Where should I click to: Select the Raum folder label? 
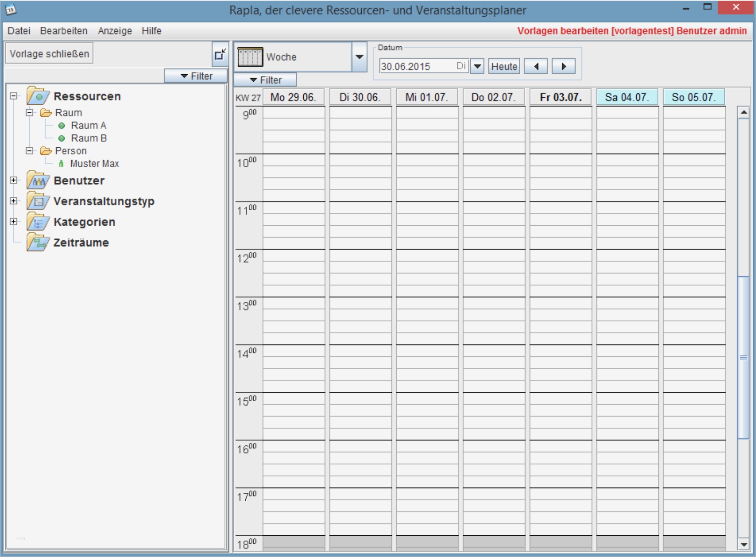coord(69,113)
